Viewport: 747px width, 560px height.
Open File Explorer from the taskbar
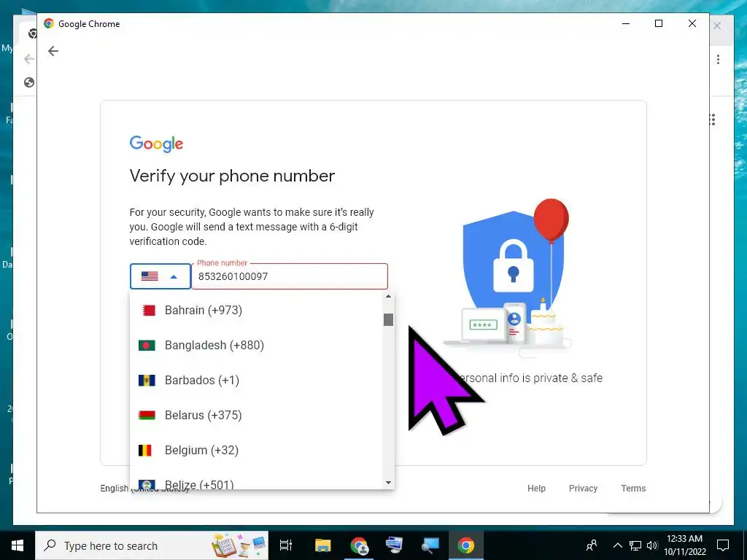[x=322, y=545]
